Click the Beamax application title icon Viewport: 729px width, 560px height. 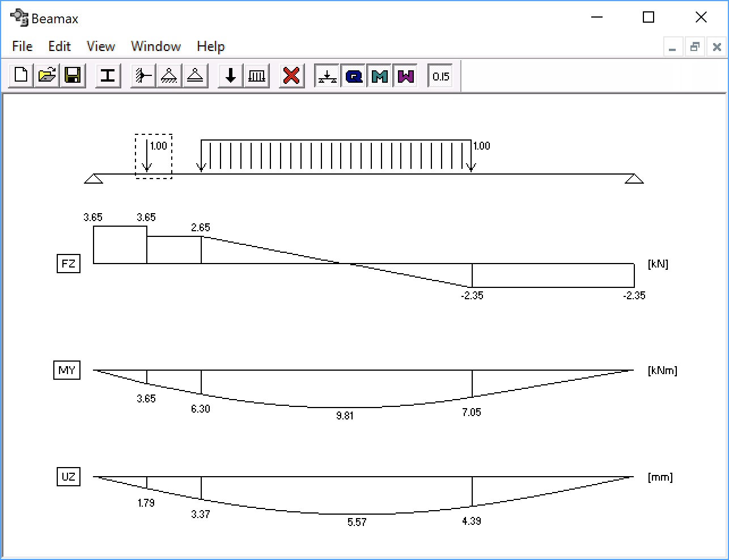[x=19, y=18]
